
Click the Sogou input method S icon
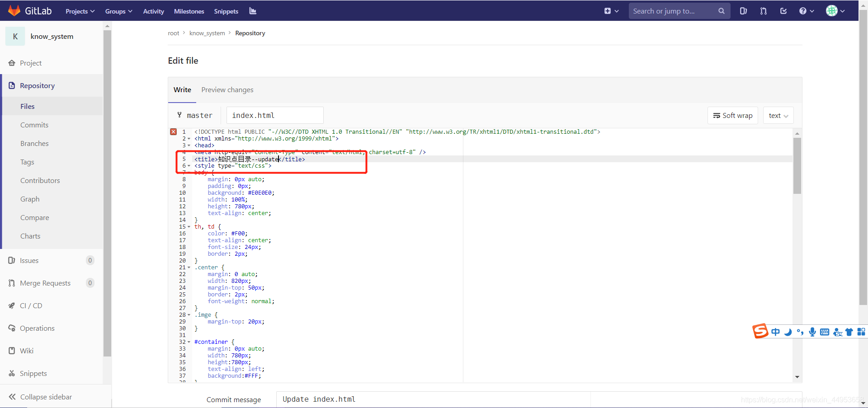tap(760, 331)
